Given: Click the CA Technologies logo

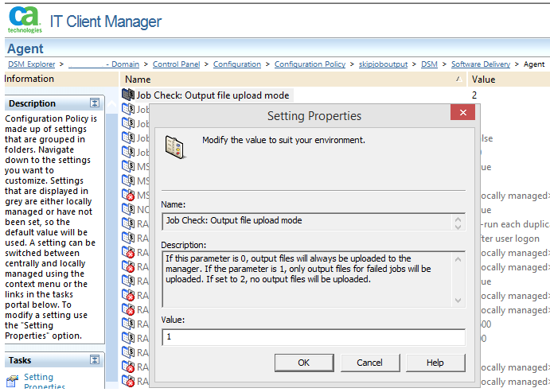Looking at the screenshot, I should click(25, 21).
